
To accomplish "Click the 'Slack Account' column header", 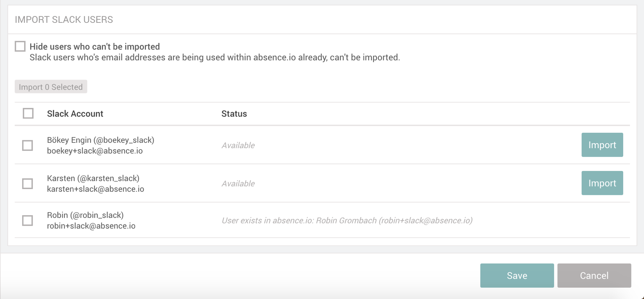I will (75, 114).
